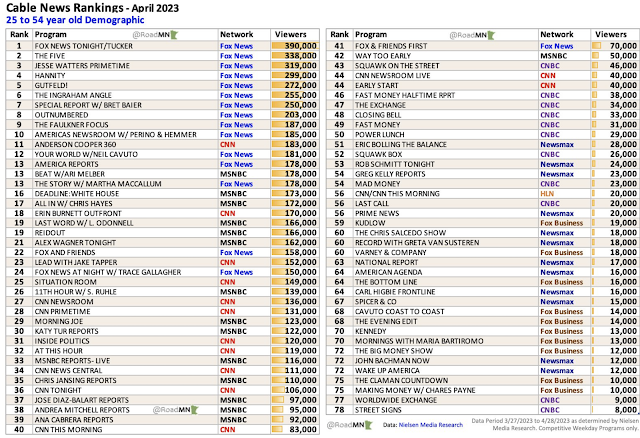Select '25 to 54 year old Demographic' subtitle

75,20
